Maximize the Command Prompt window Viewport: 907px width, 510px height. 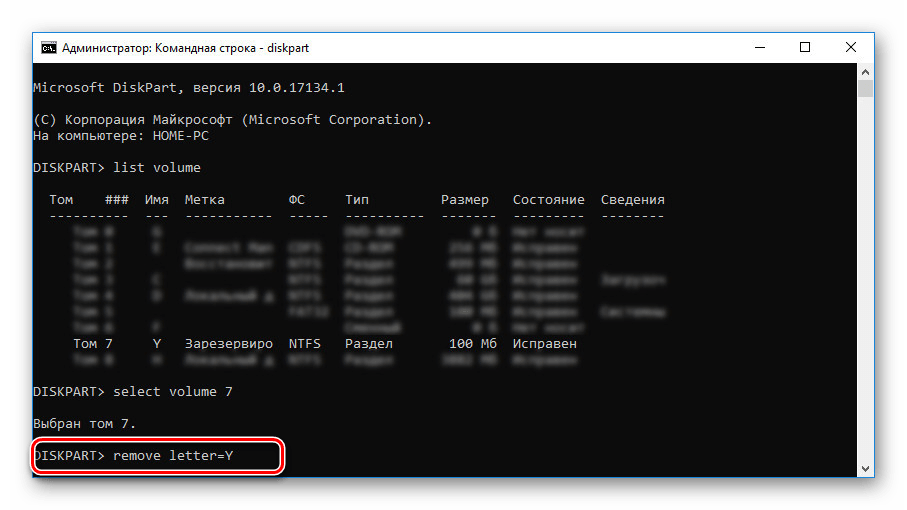pos(805,47)
